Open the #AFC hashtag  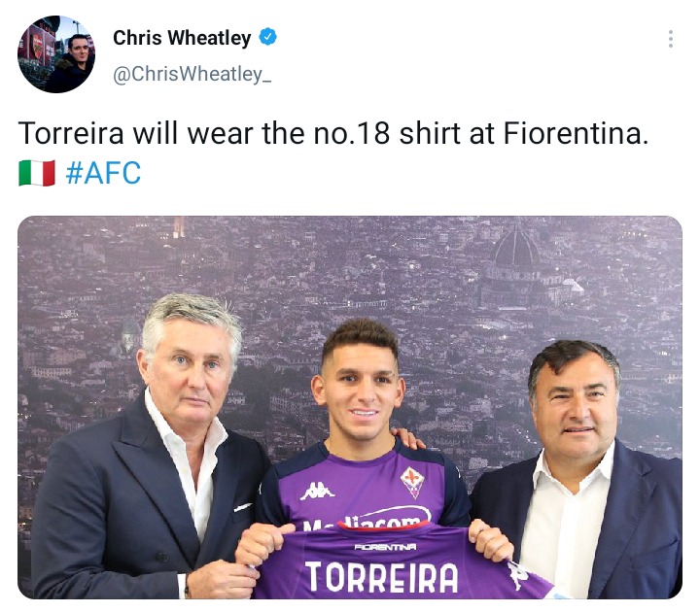point(103,173)
